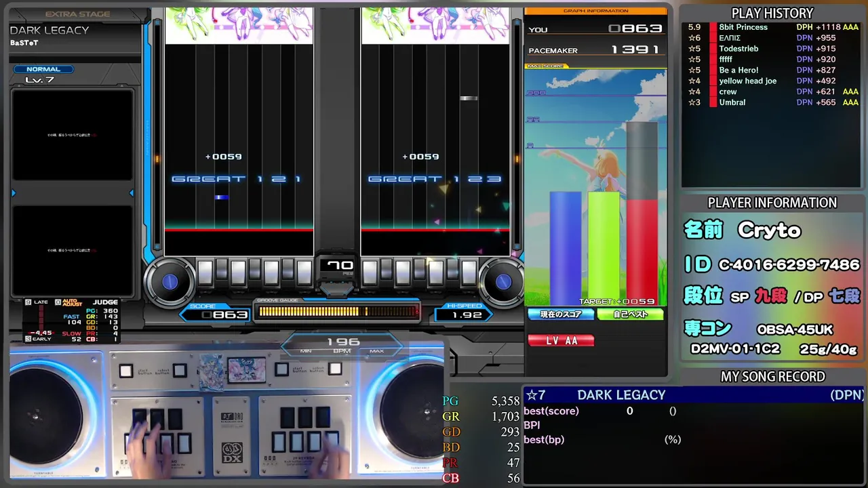Select the 'yellow head joe' play history row

[x=772, y=81]
